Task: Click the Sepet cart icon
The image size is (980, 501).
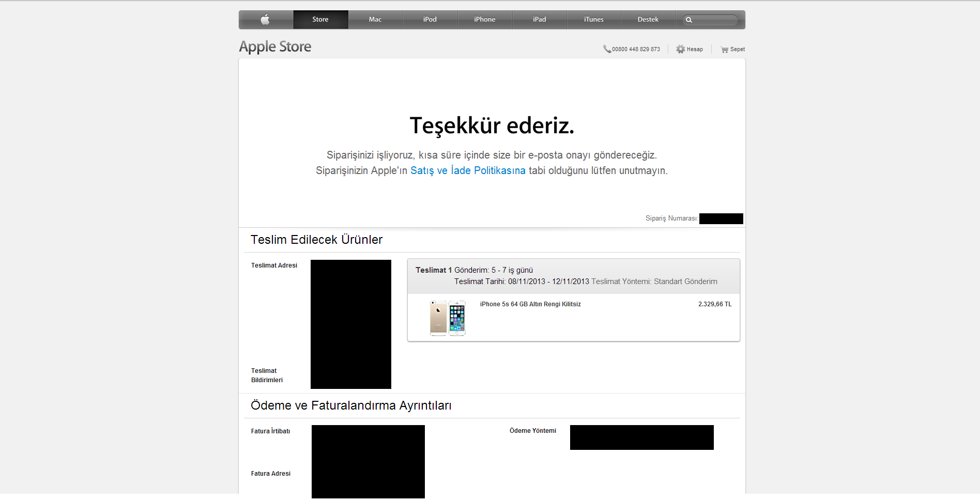Action: [x=724, y=50]
